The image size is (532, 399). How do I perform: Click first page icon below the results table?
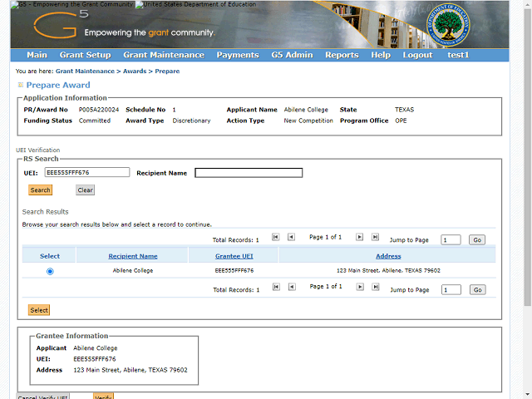[x=276, y=287]
